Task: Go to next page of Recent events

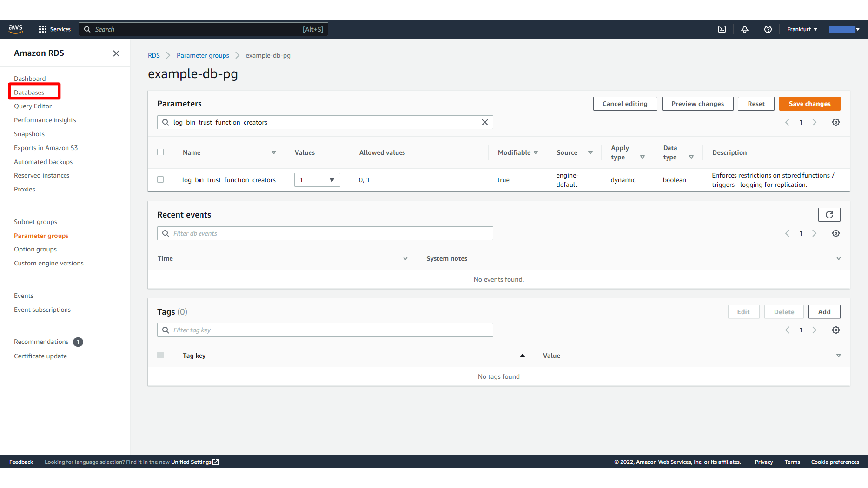Action: (x=815, y=233)
